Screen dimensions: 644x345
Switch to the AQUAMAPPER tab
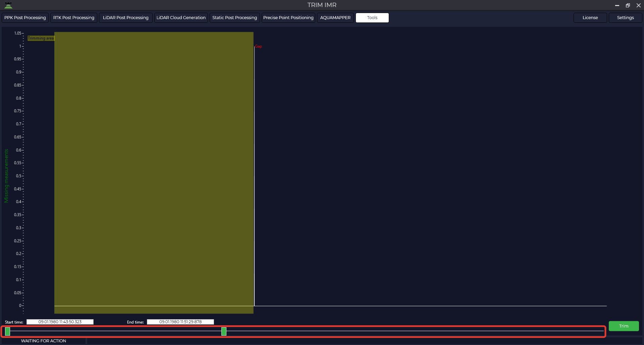(x=335, y=18)
